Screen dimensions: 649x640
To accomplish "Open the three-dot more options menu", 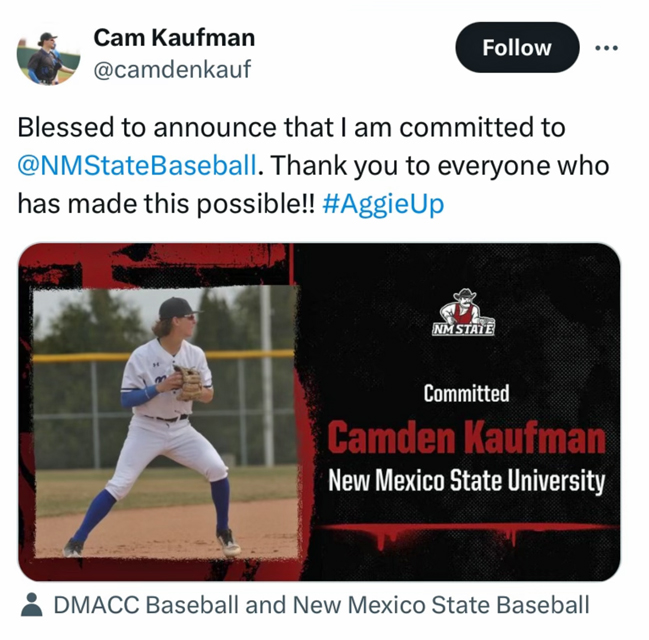I will (606, 48).
